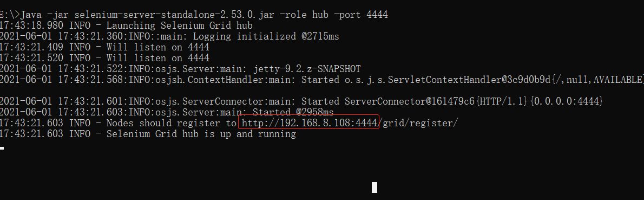Click the /grid/register/ path text

[417, 123]
